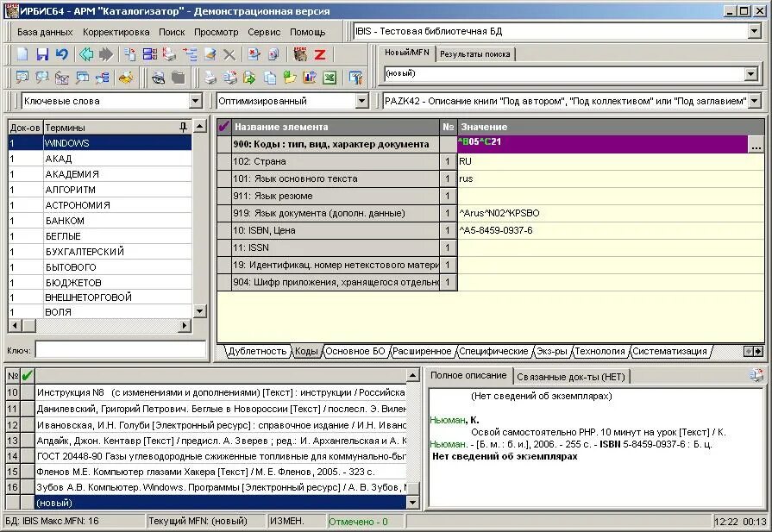The image size is (772, 532).
Task: Click the eye view icon
Action: point(158,78)
